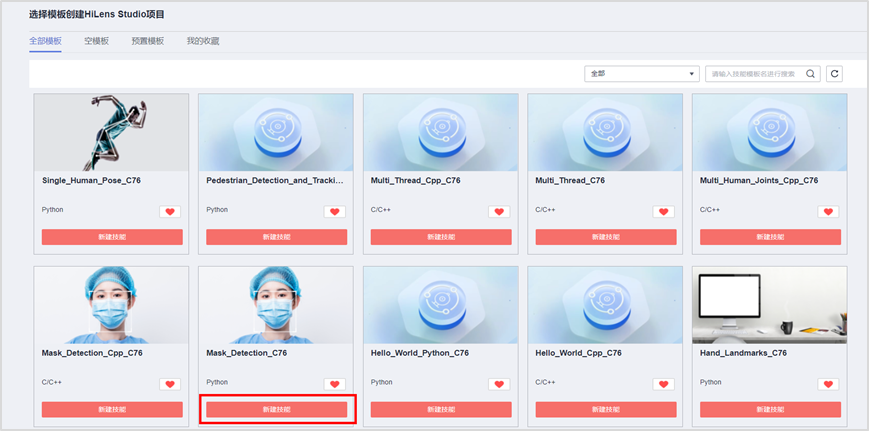Toggle heart on Mask_Detection_Cpp_C76 card
This screenshot has width=869, height=431.
point(170,384)
